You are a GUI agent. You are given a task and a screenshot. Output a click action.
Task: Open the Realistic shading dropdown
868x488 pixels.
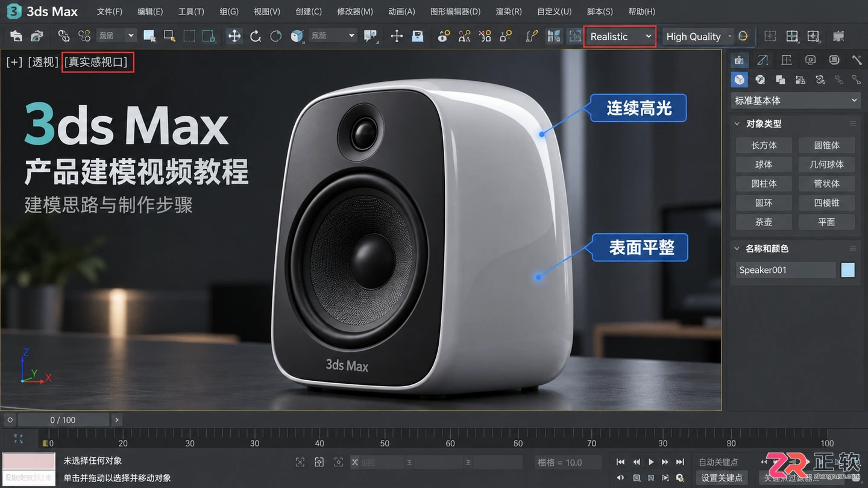coord(620,36)
